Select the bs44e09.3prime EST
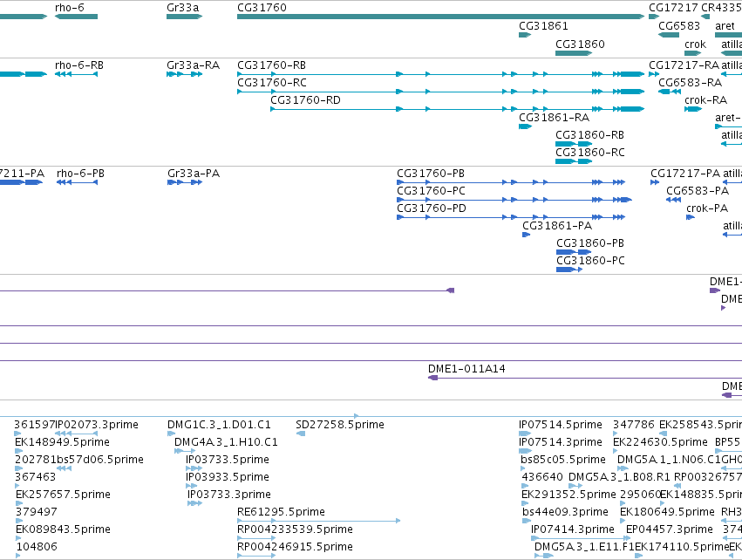The height and width of the screenshot is (560, 742). coord(527,521)
